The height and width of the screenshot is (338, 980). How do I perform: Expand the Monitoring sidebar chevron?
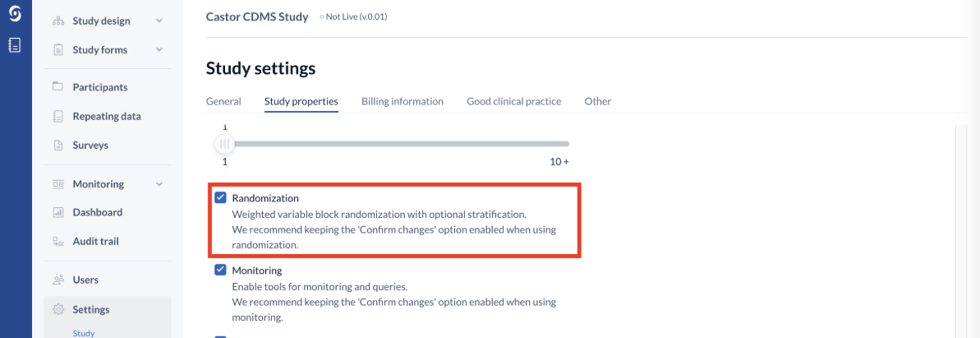tap(159, 184)
